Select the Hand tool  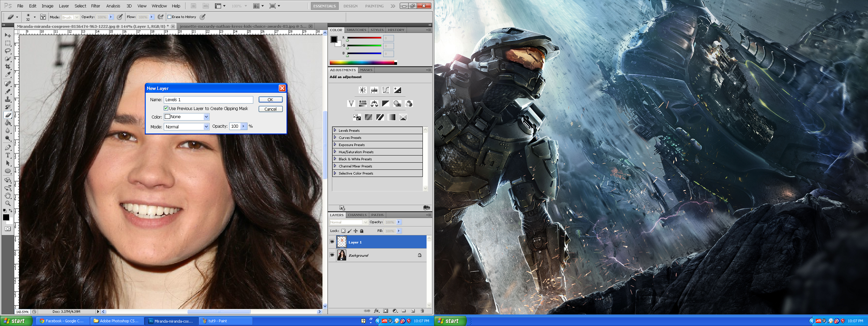coord(8,195)
